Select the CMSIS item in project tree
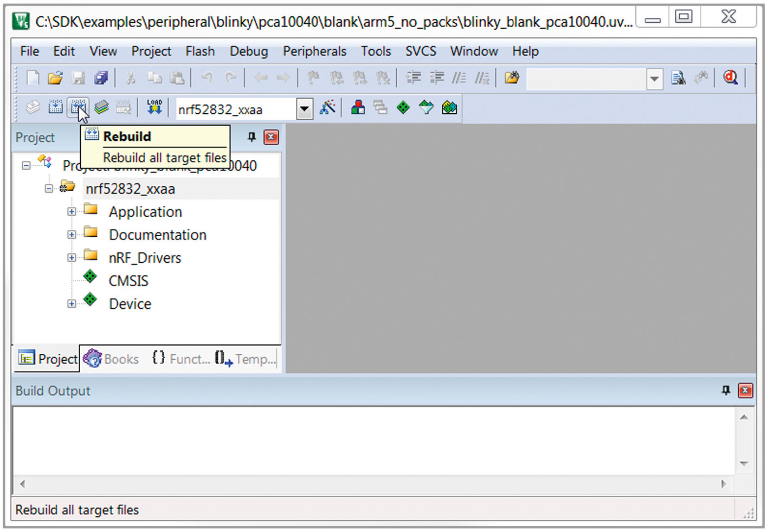This screenshot has height=532, width=767. click(x=128, y=281)
